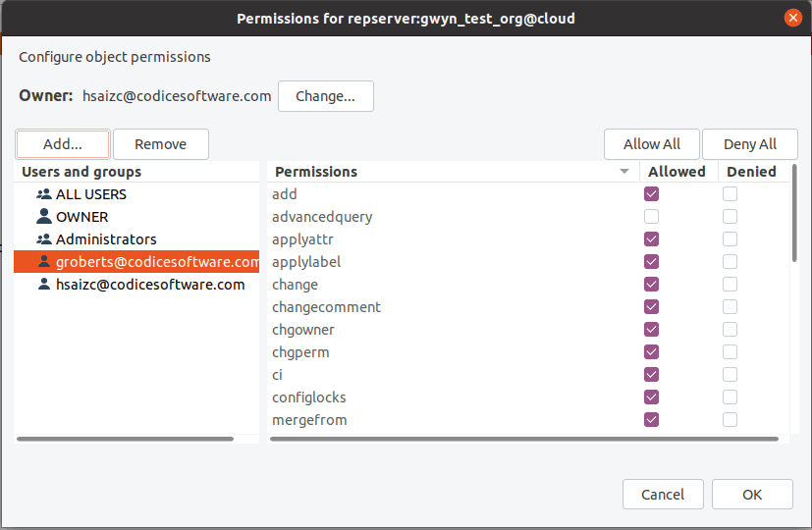
Task: Uncheck Allowed for changecomment permission
Action: pos(651,307)
